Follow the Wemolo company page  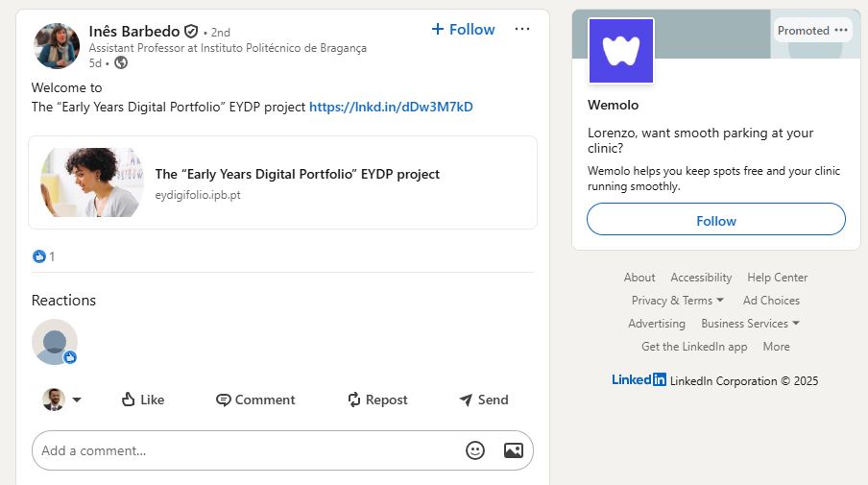[716, 220]
